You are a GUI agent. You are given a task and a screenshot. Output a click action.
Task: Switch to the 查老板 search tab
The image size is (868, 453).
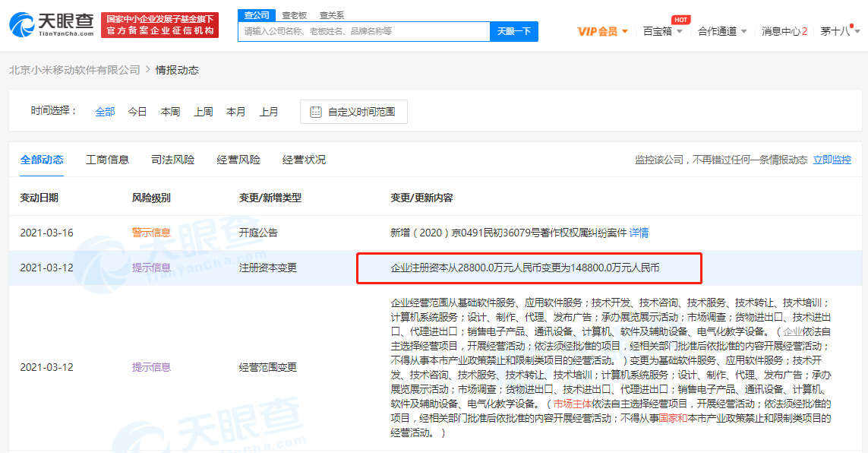[x=294, y=14]
